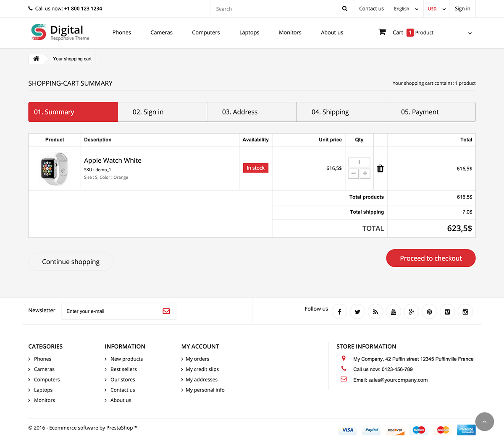Select the 02. Sign in step tab
Screen dimensions: 504x441
163,112
